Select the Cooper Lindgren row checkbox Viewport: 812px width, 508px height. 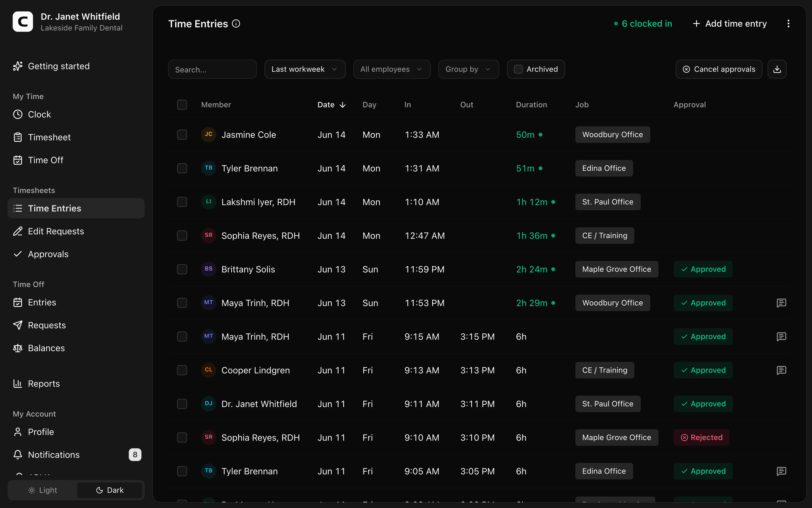coord(182,370)
